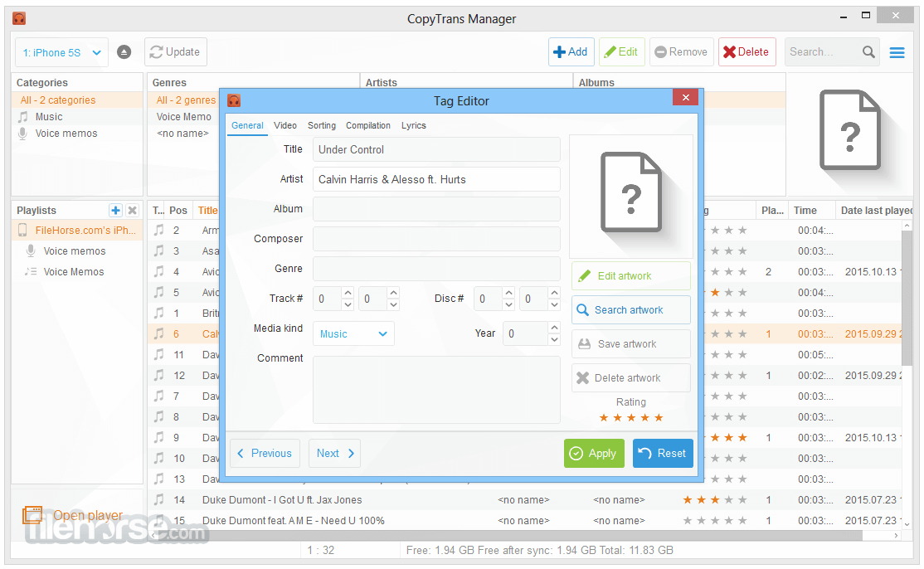Click Edit artwork button
Viewport: 924px width, 569px height.
point(631,275)
